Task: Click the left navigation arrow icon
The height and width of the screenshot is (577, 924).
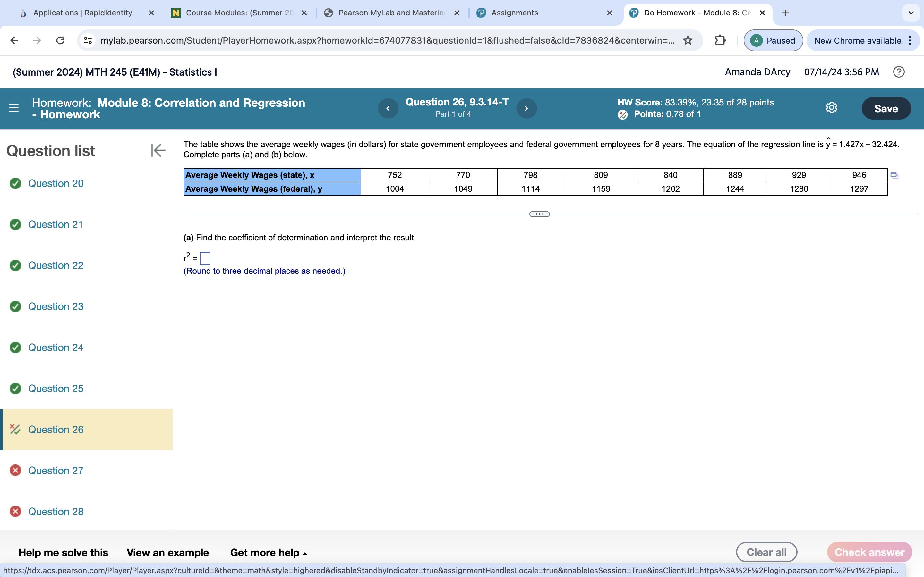Action: click(x=387, y=108)
